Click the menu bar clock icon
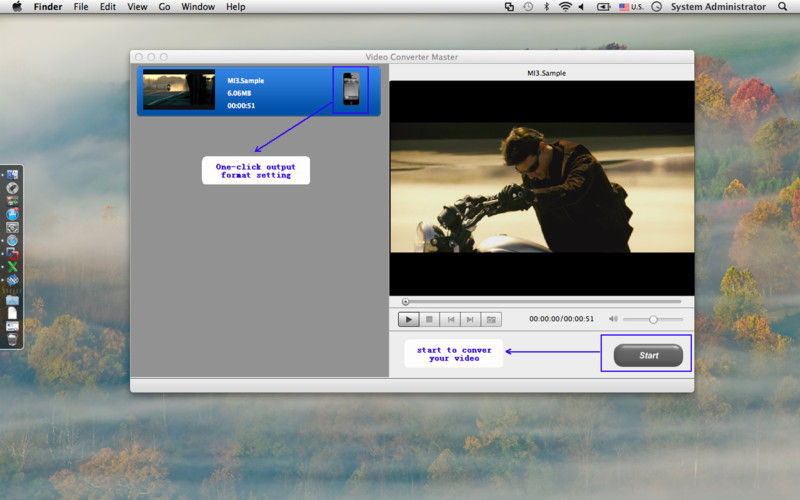 657,7
